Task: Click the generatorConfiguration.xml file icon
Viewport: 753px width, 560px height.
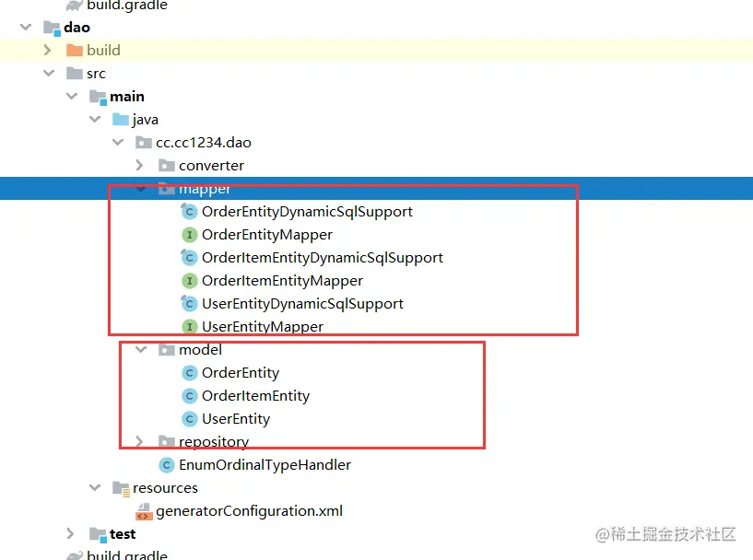Action: pos(143,511)
